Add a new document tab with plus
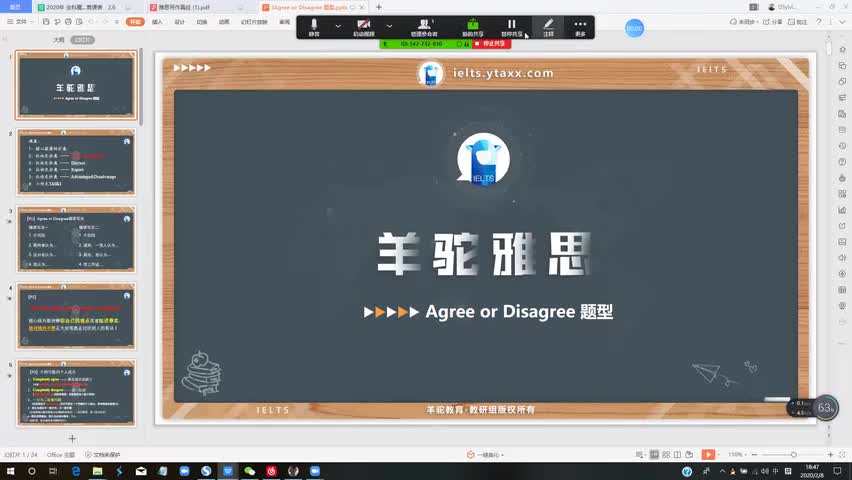 [379, 7]
